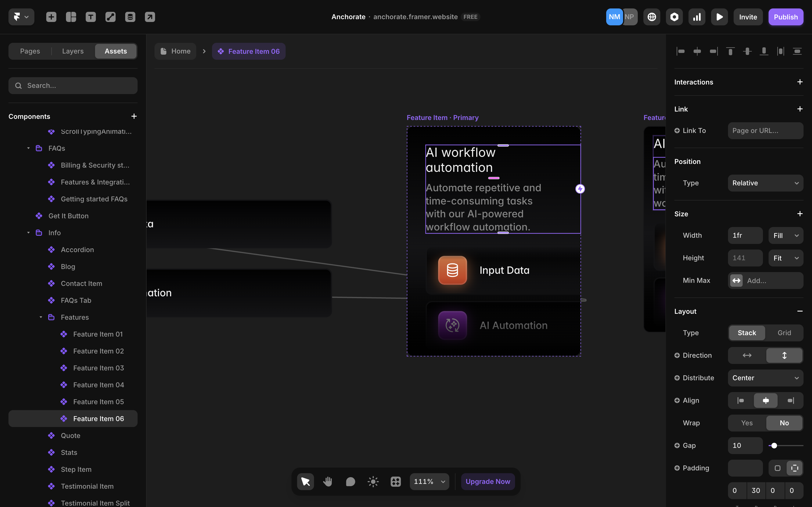Open the Distribute dropdown set to Center
The height and width of the screenshot is (507, 812).
765,378
